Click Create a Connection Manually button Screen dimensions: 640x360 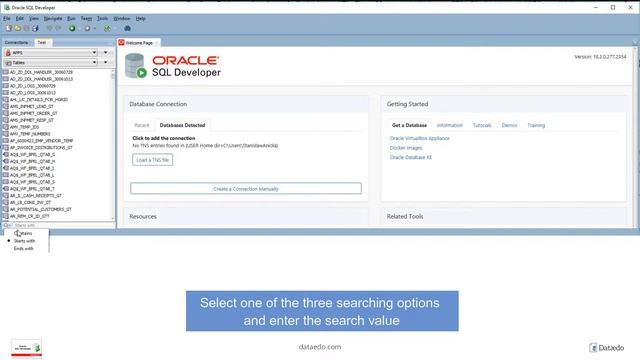pos(246,189)
